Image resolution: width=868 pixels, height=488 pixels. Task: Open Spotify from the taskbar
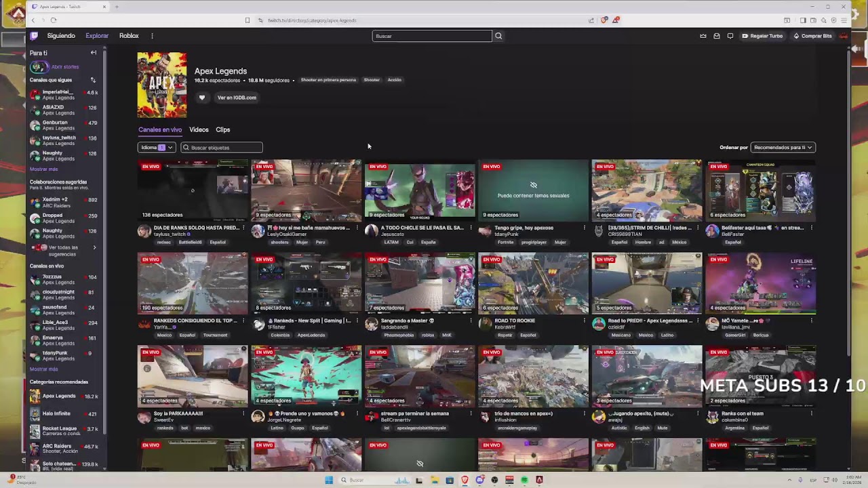[524, 480]
